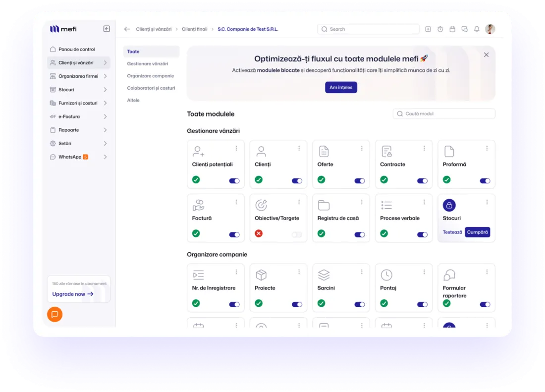Open the user profile avatar
Image resolution: width=545 pixels, height=392 pixels.
(490, 29)
